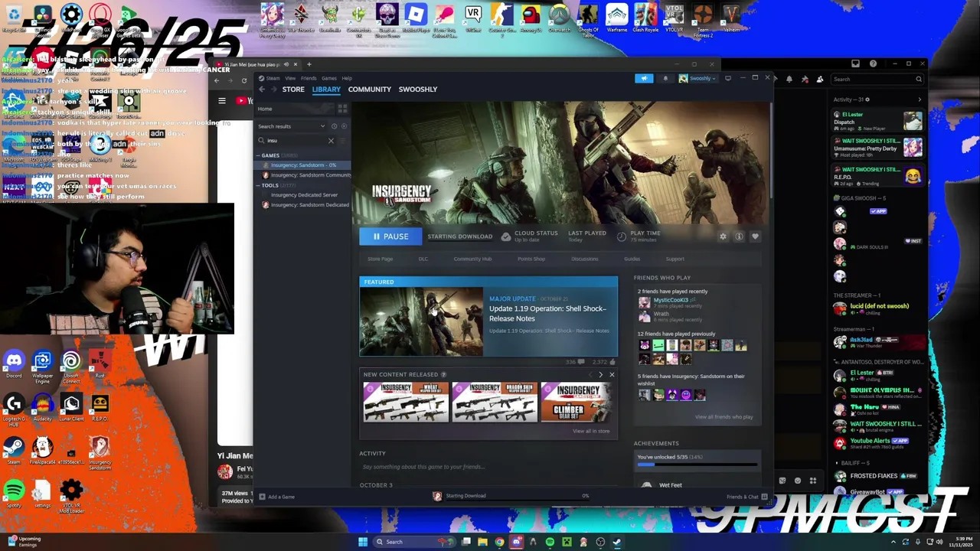Open Logitech G HUB desktop icon
The width and height of the screenshot is (980, 551).
[14, 409]
